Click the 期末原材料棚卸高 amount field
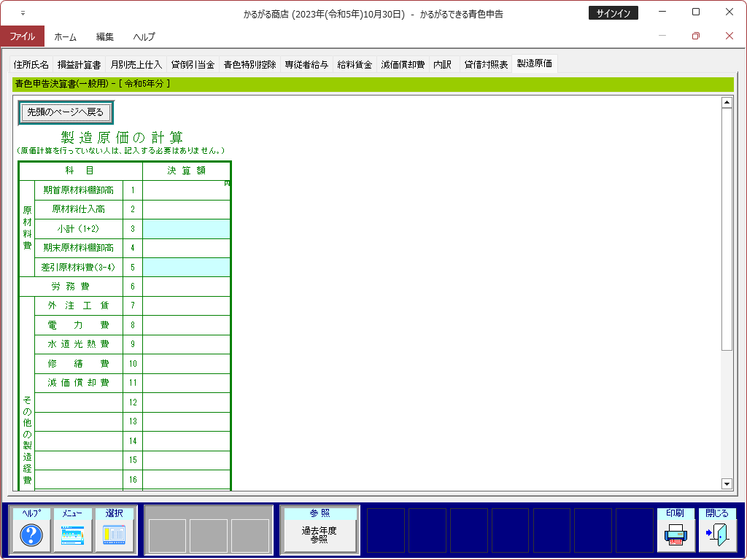 click(x=186, y=248)
